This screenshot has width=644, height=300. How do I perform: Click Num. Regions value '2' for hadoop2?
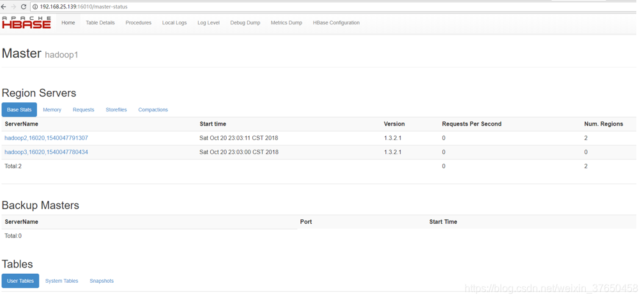tap(586, 138)
